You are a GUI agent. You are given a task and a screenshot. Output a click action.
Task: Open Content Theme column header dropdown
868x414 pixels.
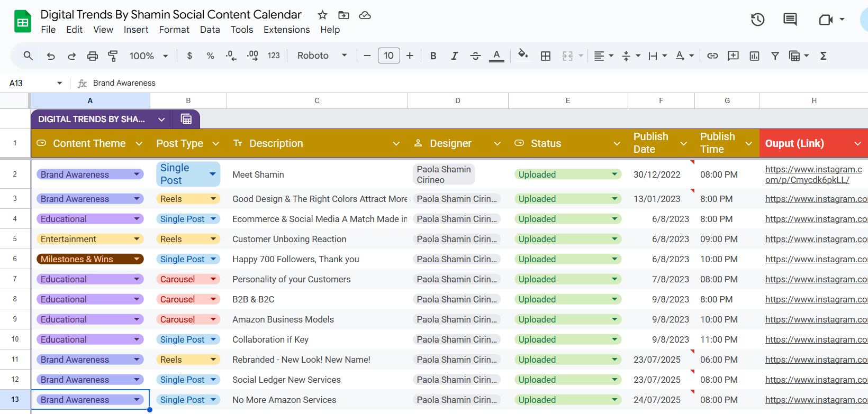[139, 143]
